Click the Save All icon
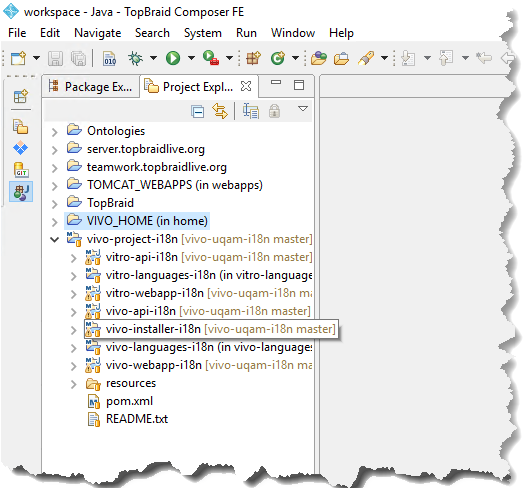 [78, 58]
